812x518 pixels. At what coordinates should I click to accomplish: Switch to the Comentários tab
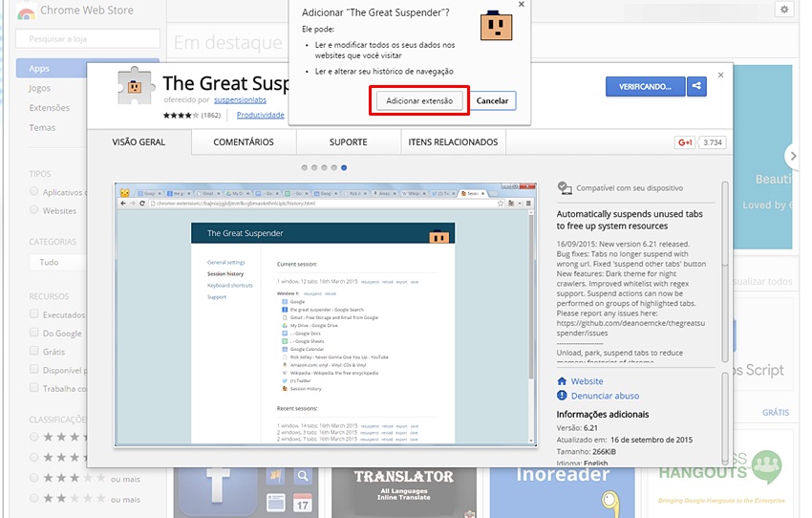pos(244,142)
